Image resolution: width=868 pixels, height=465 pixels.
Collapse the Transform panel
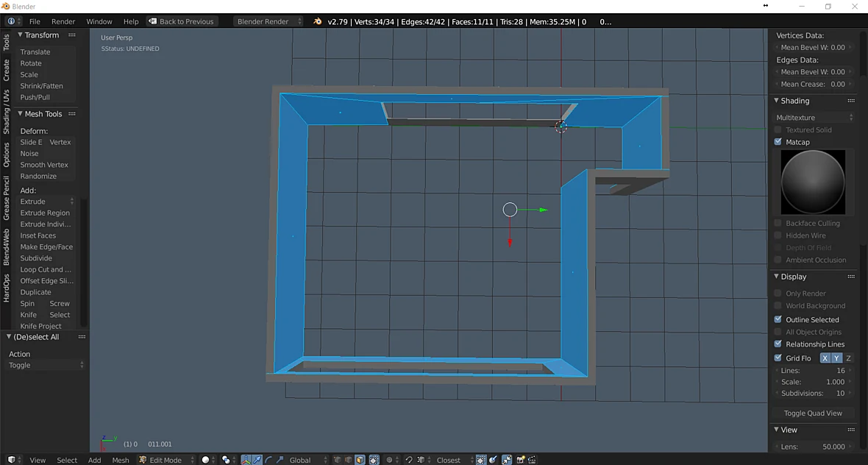coord(20,35)
